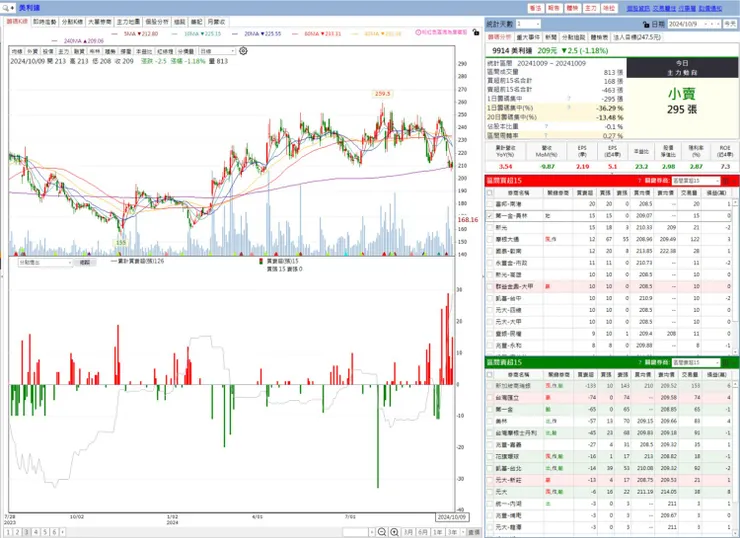Select the 國泰-敦南 buyer row
740x538 pixels.
click(x=609, y=251)
